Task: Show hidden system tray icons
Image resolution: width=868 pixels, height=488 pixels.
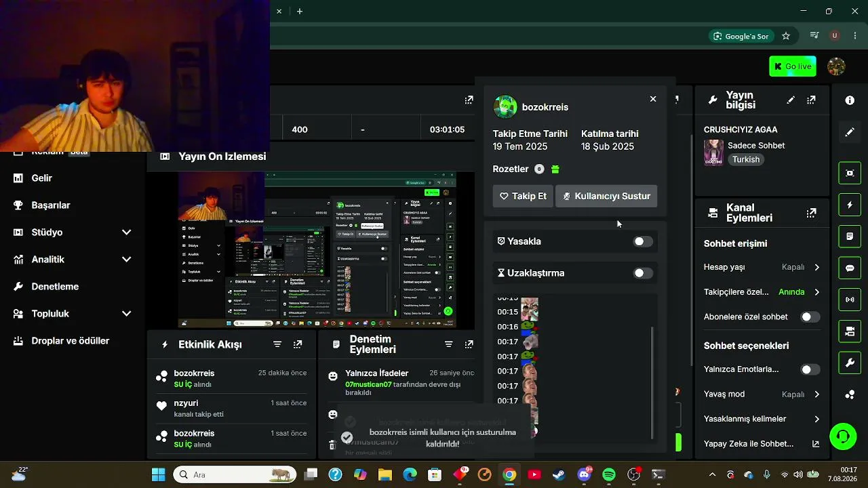Action: point(712,474)
